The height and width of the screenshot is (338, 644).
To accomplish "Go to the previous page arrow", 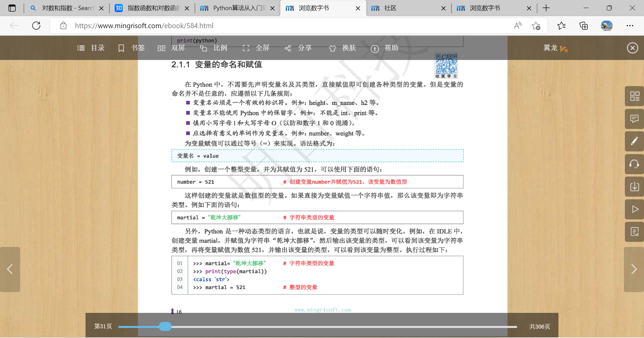I will point(10,269).
